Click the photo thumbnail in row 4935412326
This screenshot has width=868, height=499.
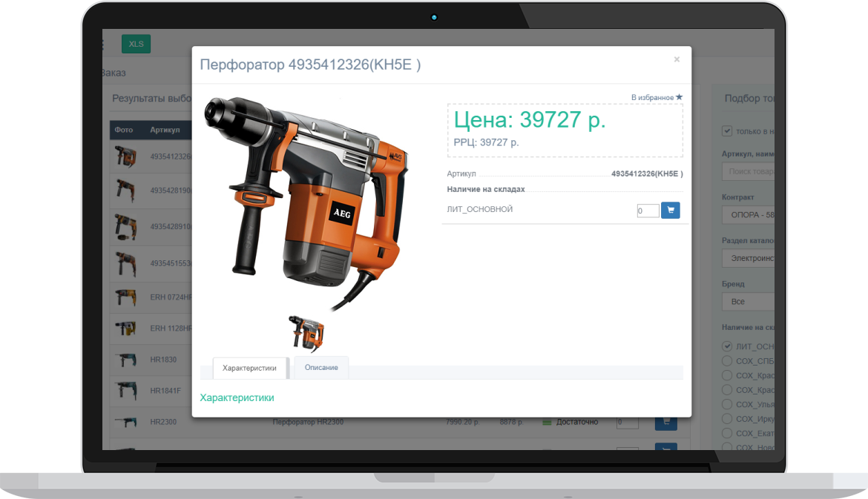click(x=125, y=156)
